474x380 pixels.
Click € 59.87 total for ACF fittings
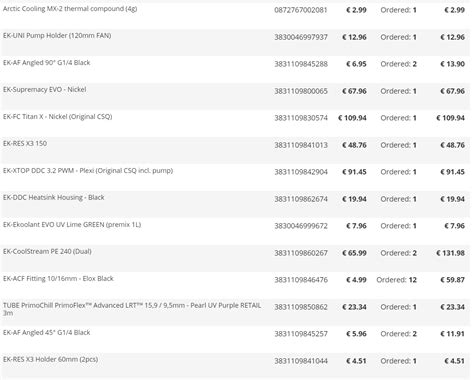[452, 280]
